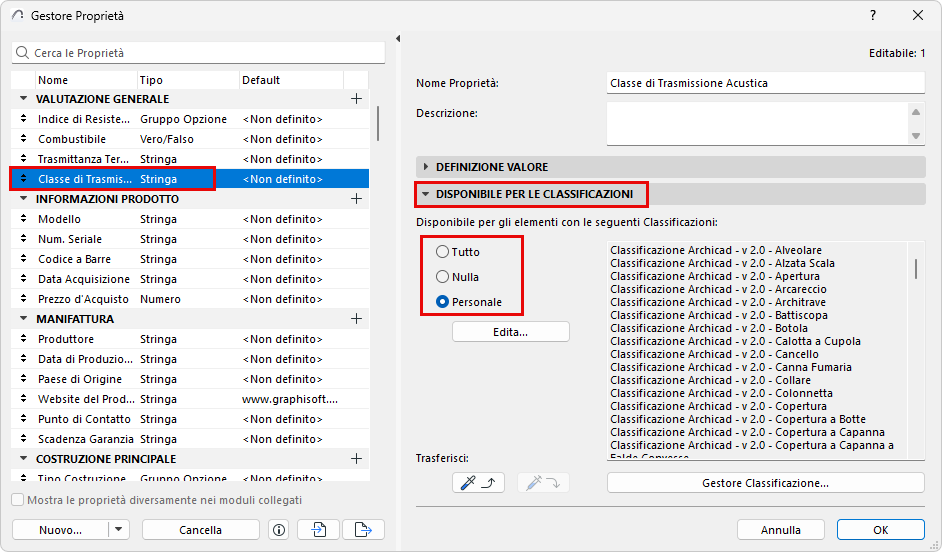The height and width of the screenshot is (552, 942).
Task: Click the inject syringe transfer button
Action: [543, 482]
